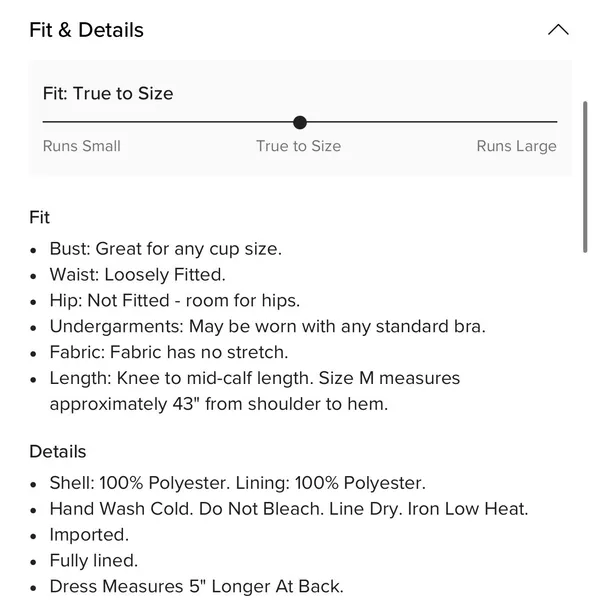600x600 pixels.
Task: Click the Undergarments standard bra line
Action: tap(267, 327)
